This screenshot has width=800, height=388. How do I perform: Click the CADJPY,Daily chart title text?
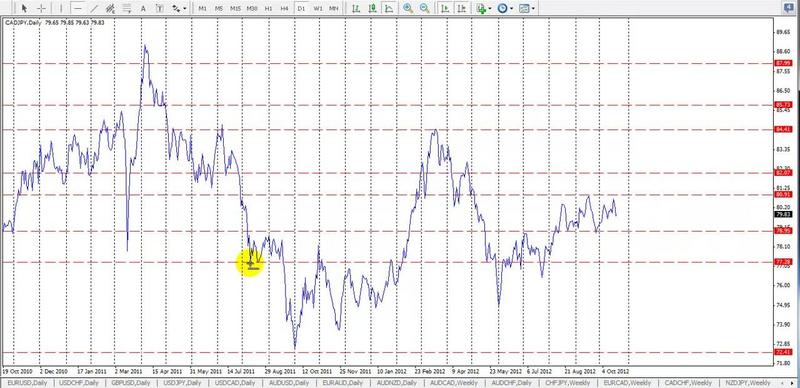pyautogui.click(x=23, y=22)
